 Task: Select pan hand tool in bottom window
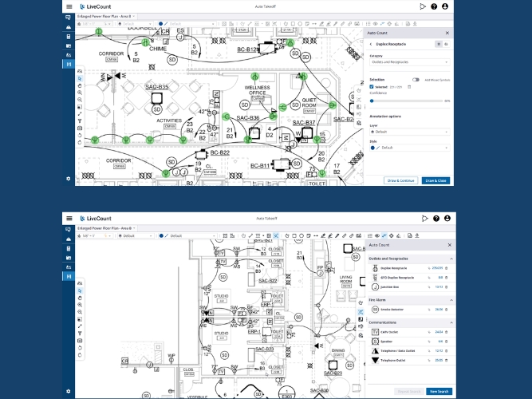[80, 298]
